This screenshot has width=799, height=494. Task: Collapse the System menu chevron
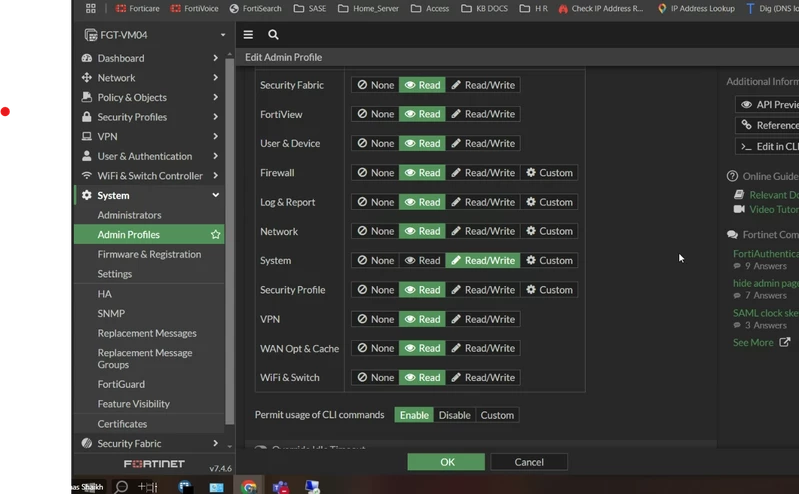(x=216, y=195)
